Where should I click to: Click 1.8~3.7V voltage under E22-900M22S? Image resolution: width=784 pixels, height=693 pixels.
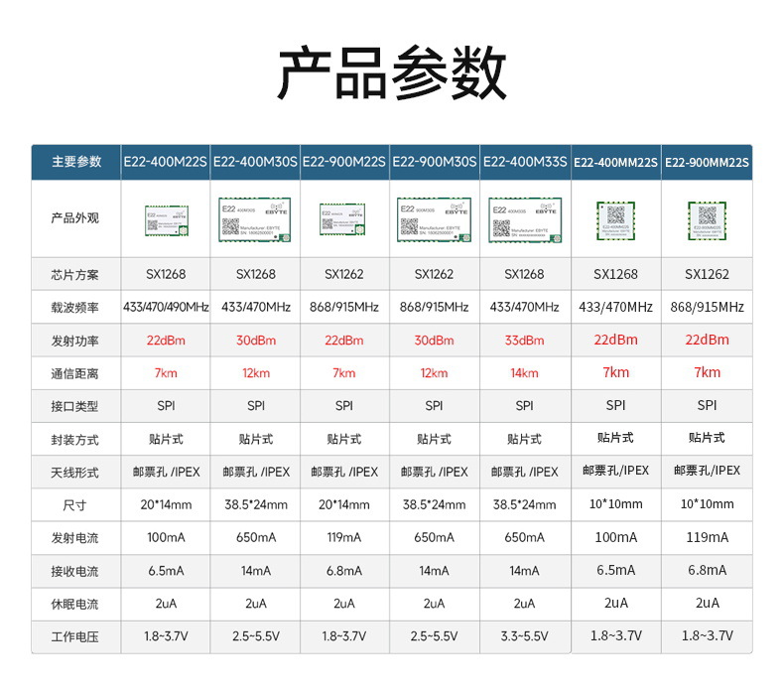coord(344,636)
